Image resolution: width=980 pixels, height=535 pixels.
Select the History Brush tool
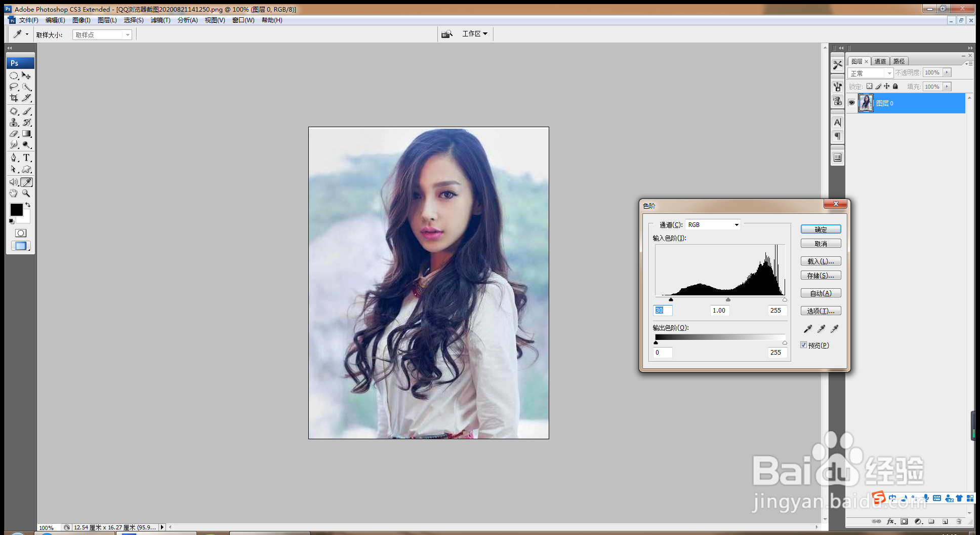tap(27, 122)
